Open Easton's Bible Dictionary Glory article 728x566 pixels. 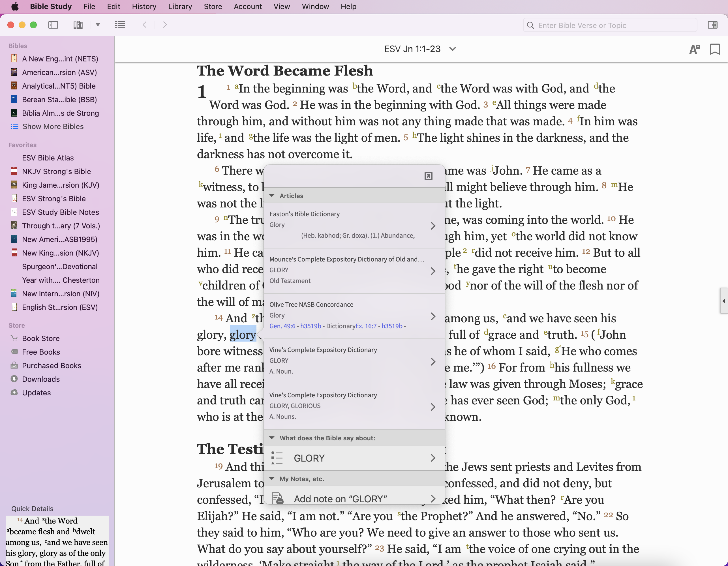pos(353,225)
